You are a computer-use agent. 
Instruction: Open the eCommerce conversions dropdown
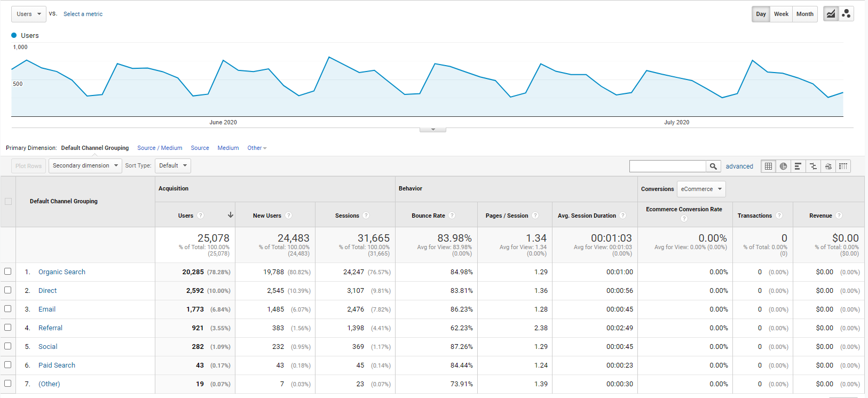coord(701,189)
